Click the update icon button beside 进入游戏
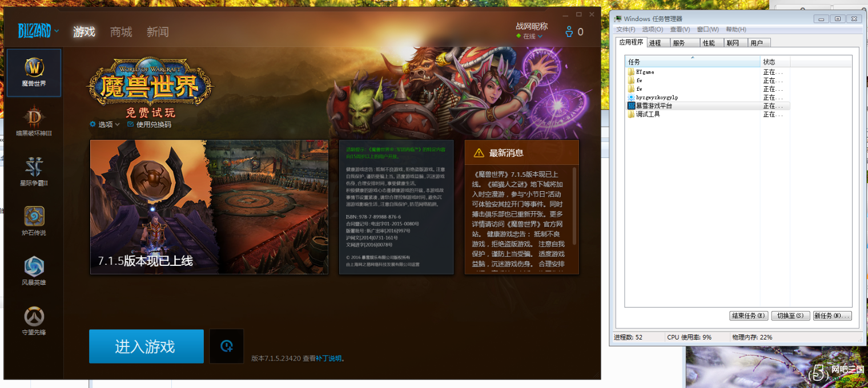Image resolution: width=868 pixels, height=388 pixels. [227, 346]
